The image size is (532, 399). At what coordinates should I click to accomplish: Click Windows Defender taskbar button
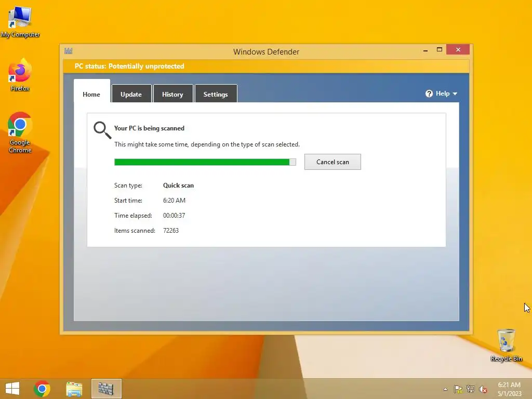point(106,389)
